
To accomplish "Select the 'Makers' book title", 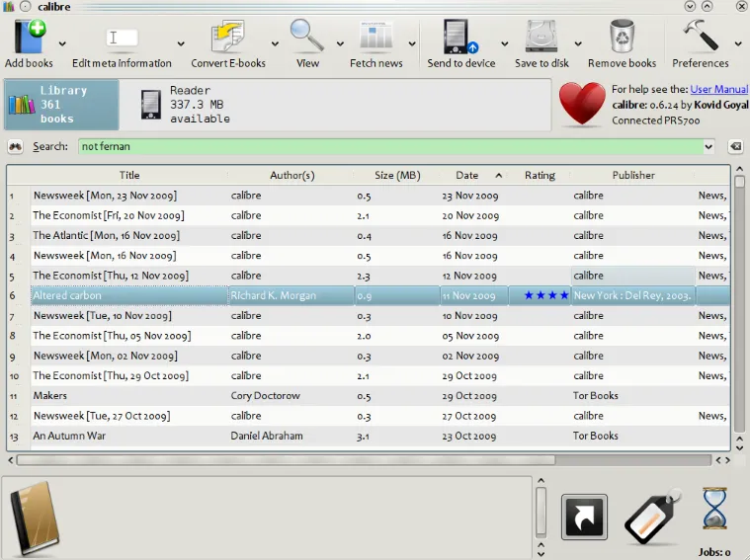I will click(49, 396).
